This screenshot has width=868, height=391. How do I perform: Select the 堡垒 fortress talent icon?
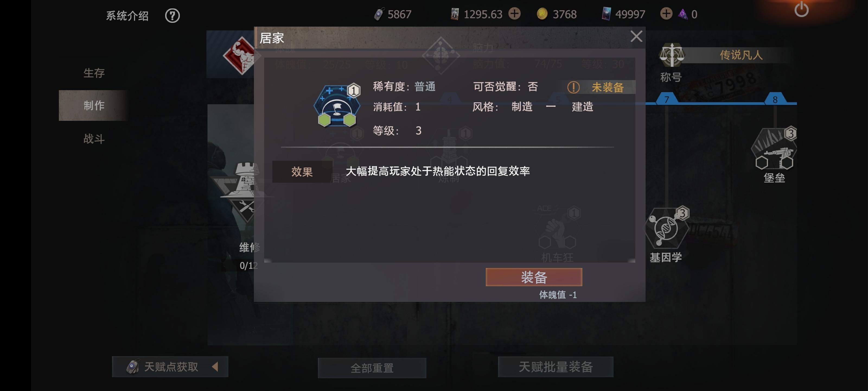click(x=774, y=149)
